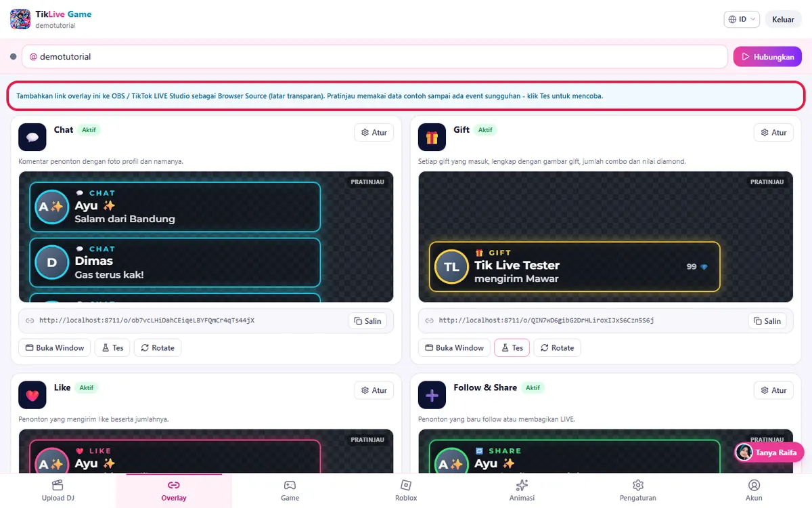Click the Chat overlay speech bubble icon
This screenshot has width=812, height=508.
pos(32,137)
